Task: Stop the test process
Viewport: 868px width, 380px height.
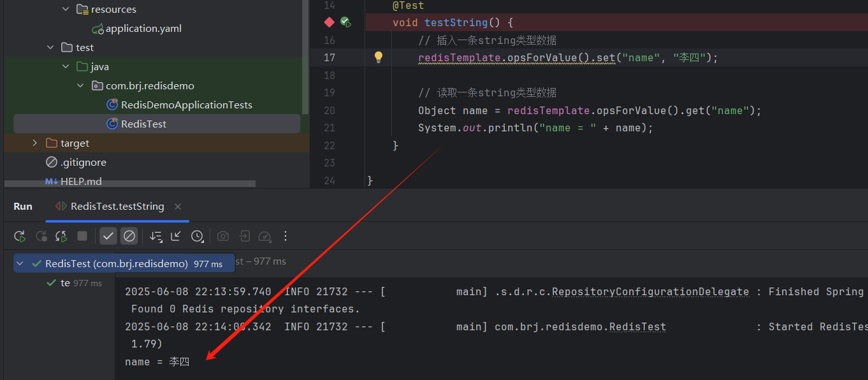Action: [82, 236]
